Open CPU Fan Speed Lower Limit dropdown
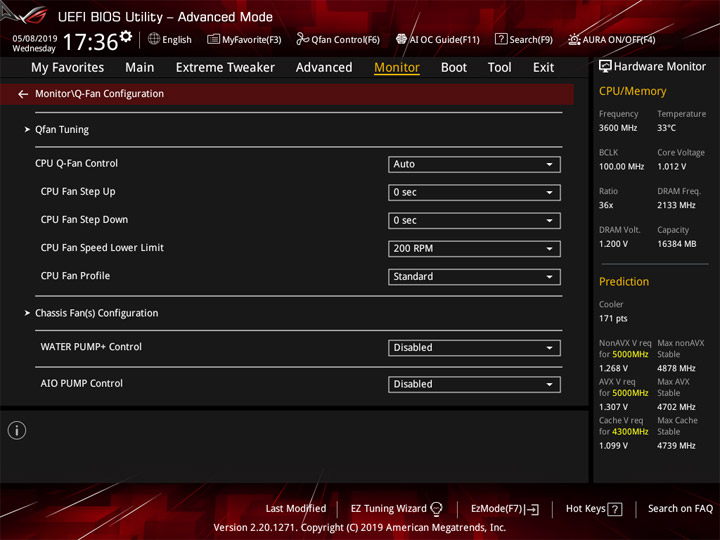Screen dimensions: 720x540 [474, 248]
